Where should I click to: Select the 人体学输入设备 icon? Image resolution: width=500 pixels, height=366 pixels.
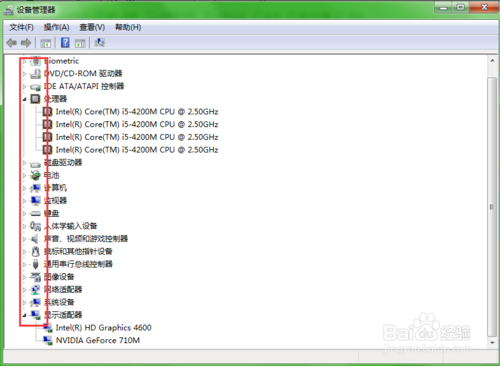[x=35, y=226]
